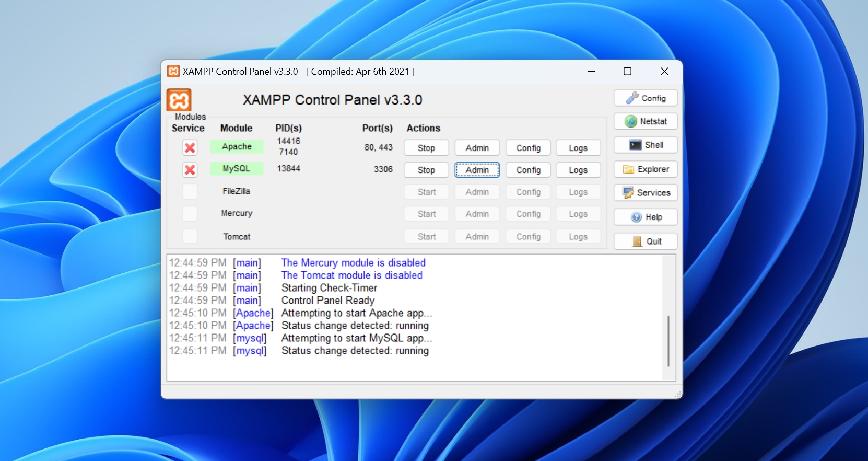Click log line 'Starting Check-Timer'
This screenshot has height=461, width=868.
pos(329,287)
